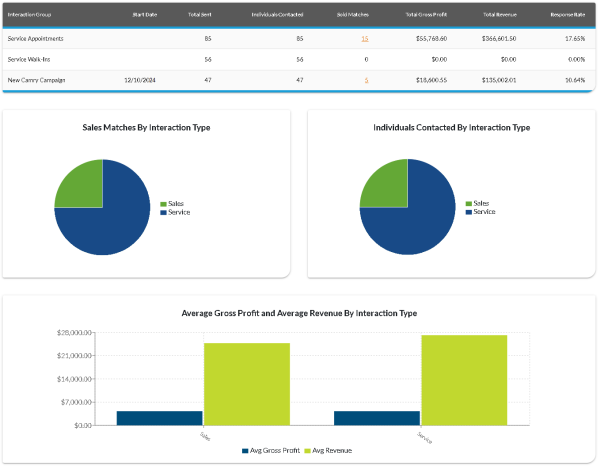
Task: Click Avg Revenue legend swatch
Action: [308, 451]
